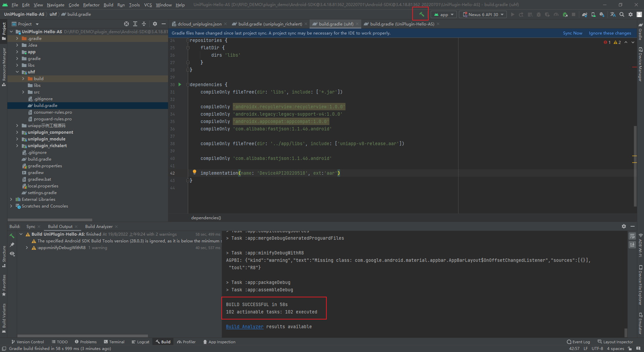This screenshot has height=352, width=644.
Task: Click Attach Debugger to Android Process icon
Action: click(565, 14)
